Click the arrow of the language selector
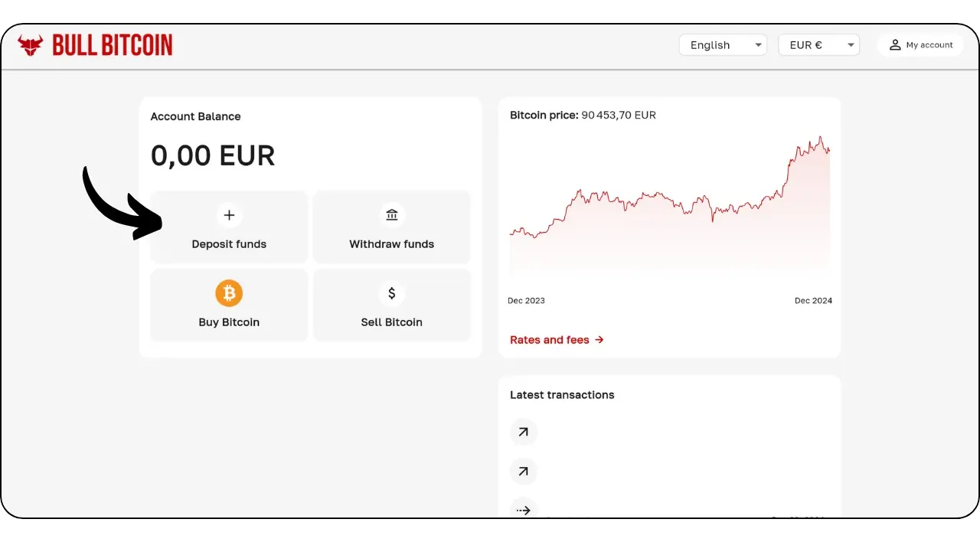Image resolution: width=980 pixels, height=542 pixels. [758, 45]
